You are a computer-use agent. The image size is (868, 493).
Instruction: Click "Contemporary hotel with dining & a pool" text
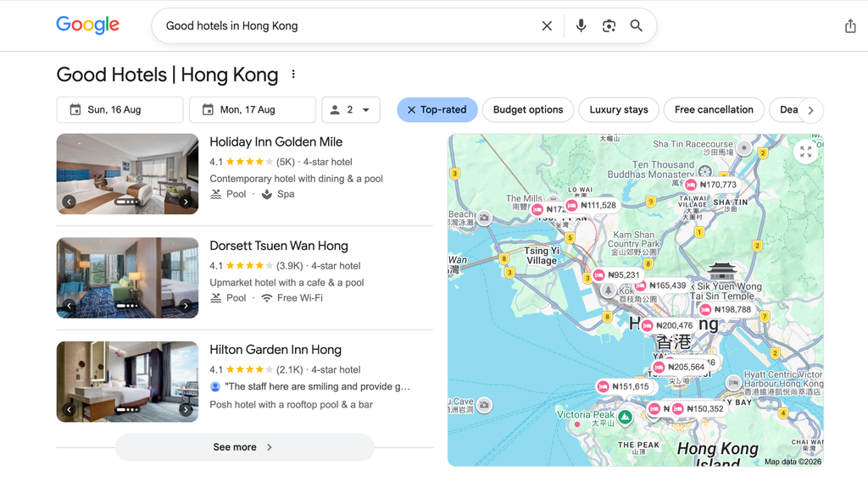tap(296, 179)
